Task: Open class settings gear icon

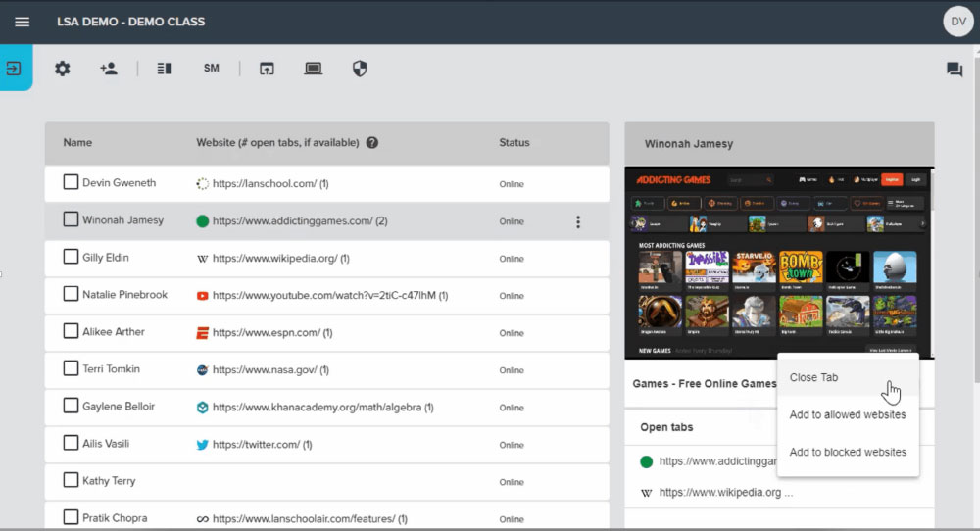Action: 63,69
